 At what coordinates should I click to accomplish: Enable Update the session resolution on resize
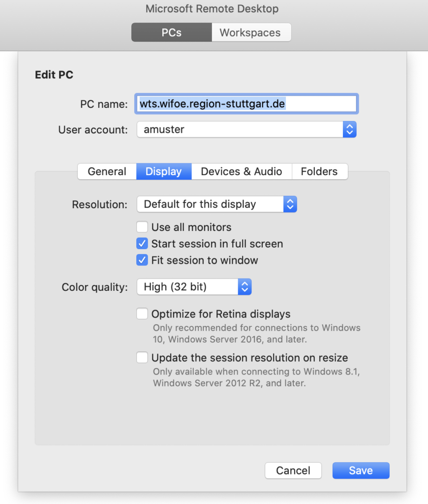click(142, 358)
